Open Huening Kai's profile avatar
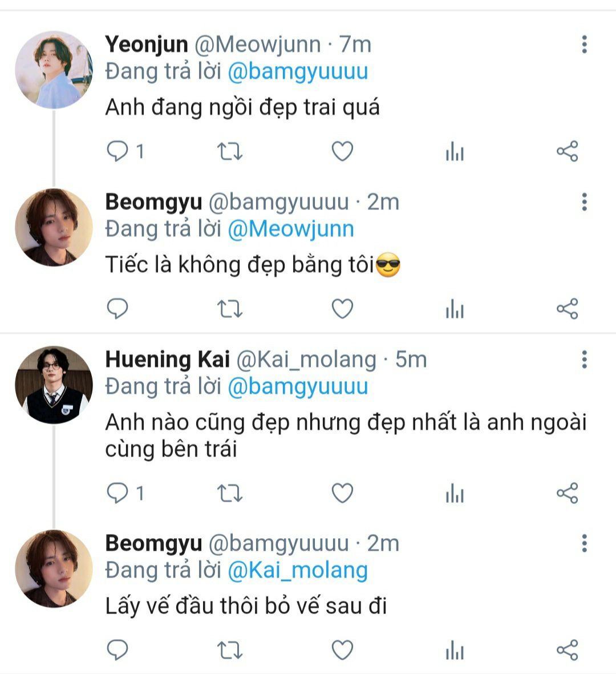616x674 pixels. coord(54,385)
